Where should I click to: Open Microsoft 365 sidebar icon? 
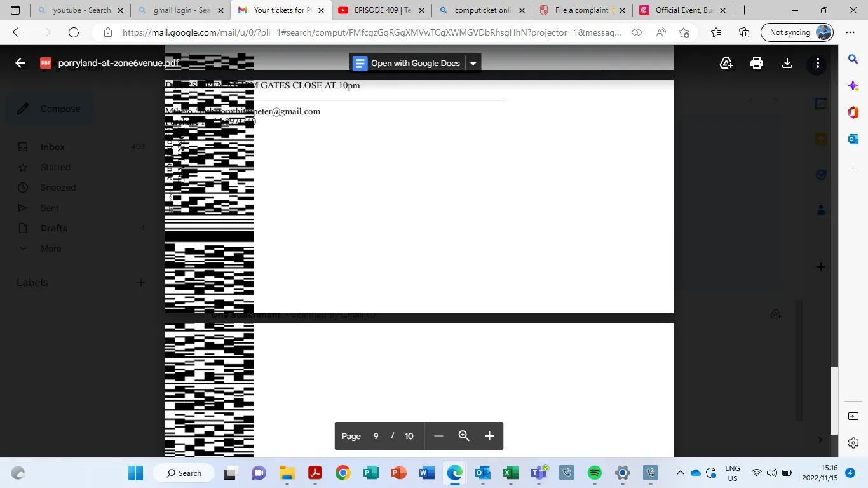click(x=853, y=112)
